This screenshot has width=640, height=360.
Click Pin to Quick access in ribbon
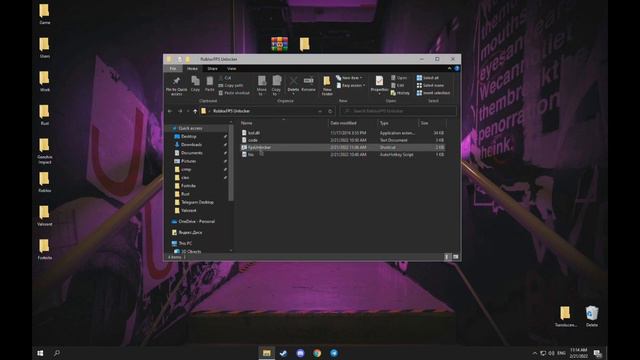176,86
